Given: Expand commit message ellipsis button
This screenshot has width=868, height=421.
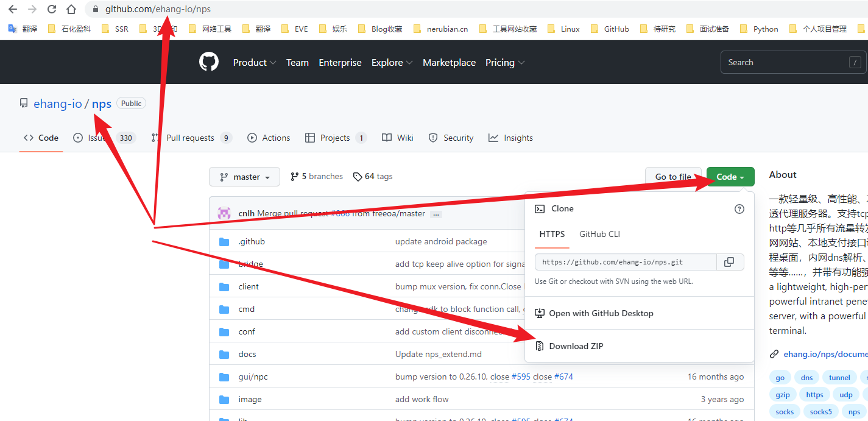Looking at the screenshot, I should click(436, 214).
